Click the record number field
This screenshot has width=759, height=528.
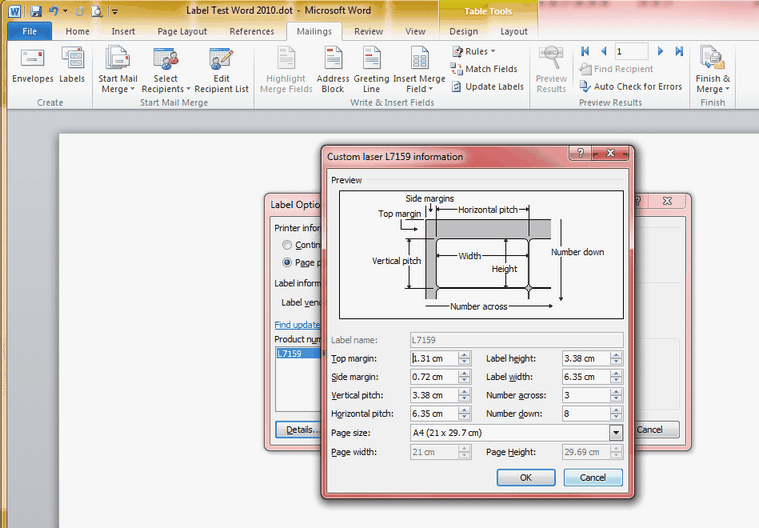coord(631,51)
